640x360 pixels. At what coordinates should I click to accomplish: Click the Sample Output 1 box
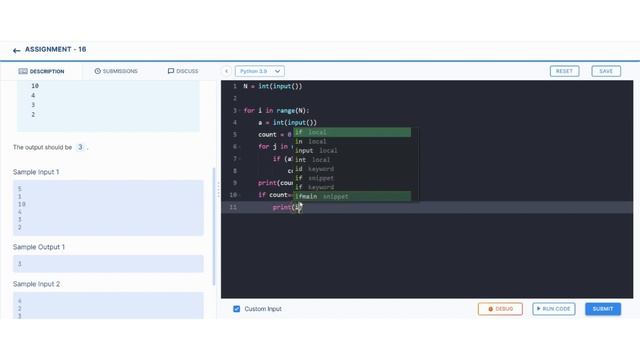tap(108, 264)
